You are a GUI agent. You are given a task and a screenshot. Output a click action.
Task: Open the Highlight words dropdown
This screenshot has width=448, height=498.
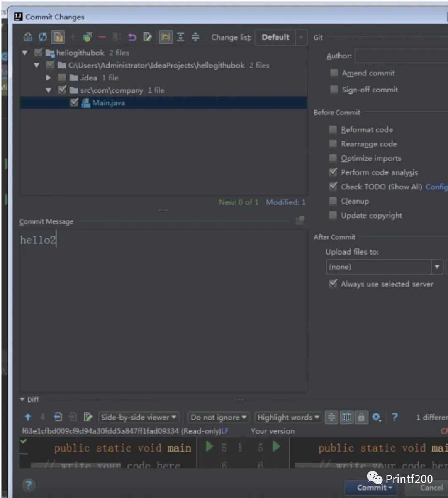coord(288,418)
